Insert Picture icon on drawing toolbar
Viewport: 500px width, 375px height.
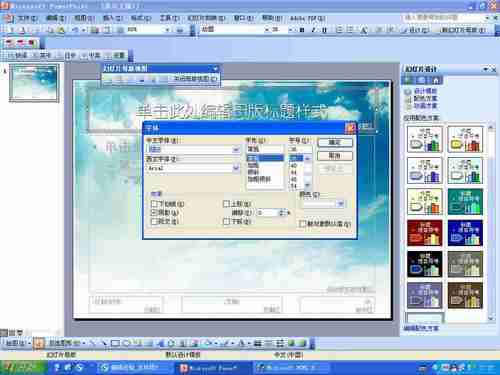[x=195, y=343]
